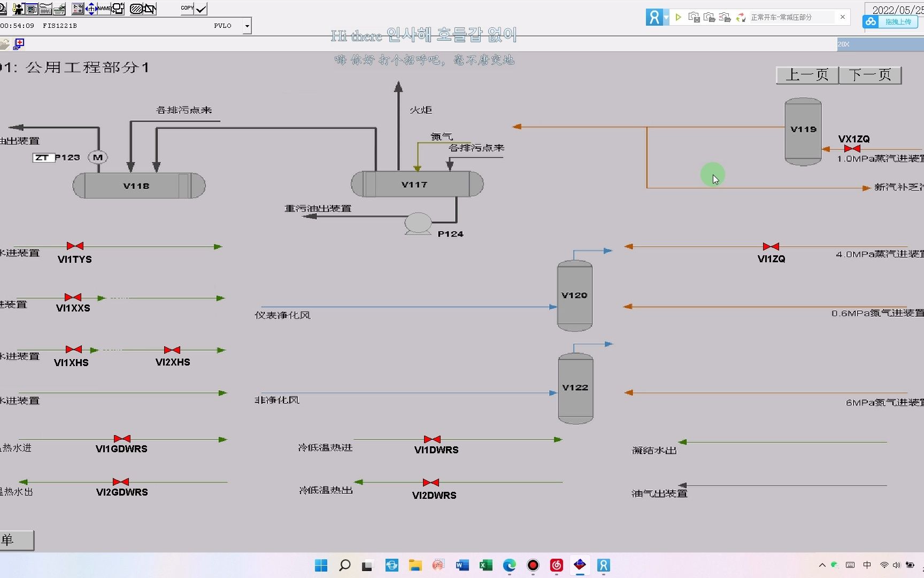This screenshot has height=578, width=924.
Task: Click the green play button in recorder bar
Action: tap(678, 17)
